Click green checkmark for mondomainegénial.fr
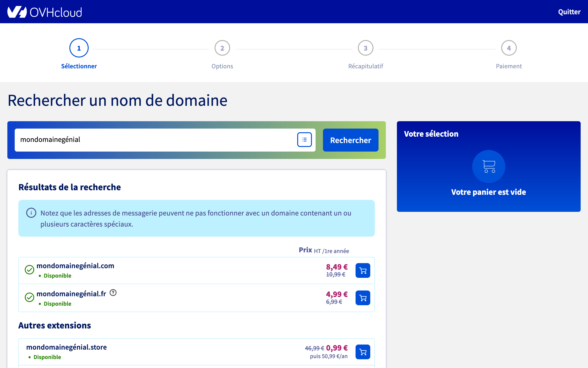The width and height of the screenshot is (588, 368). coord(29,297)
